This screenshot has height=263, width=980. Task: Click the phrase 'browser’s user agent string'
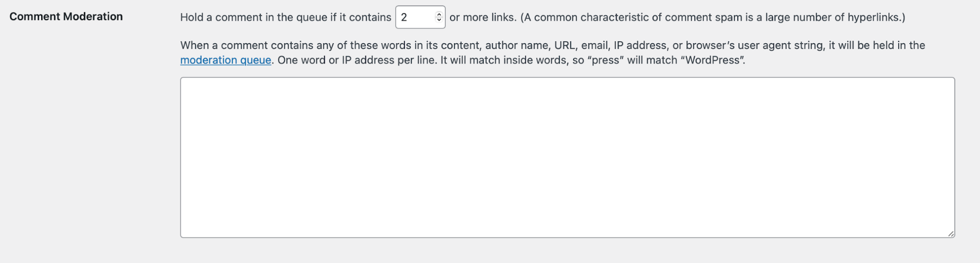[x=754, y=46]
